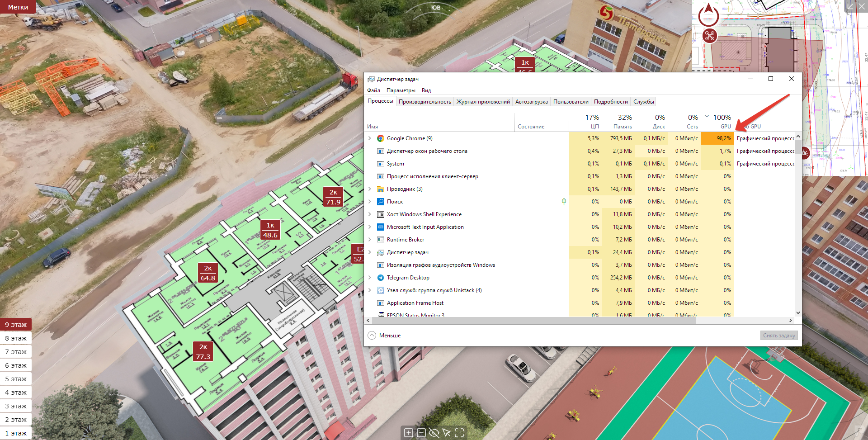Expand the Хост Windows Shell Experience row

click(370, 214)
